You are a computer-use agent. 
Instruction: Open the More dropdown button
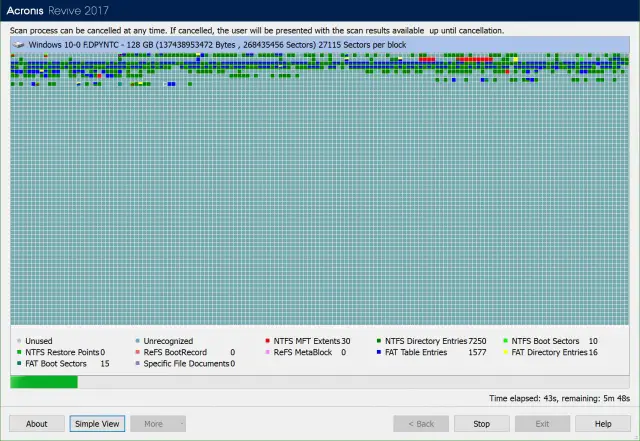click(158, 424)
